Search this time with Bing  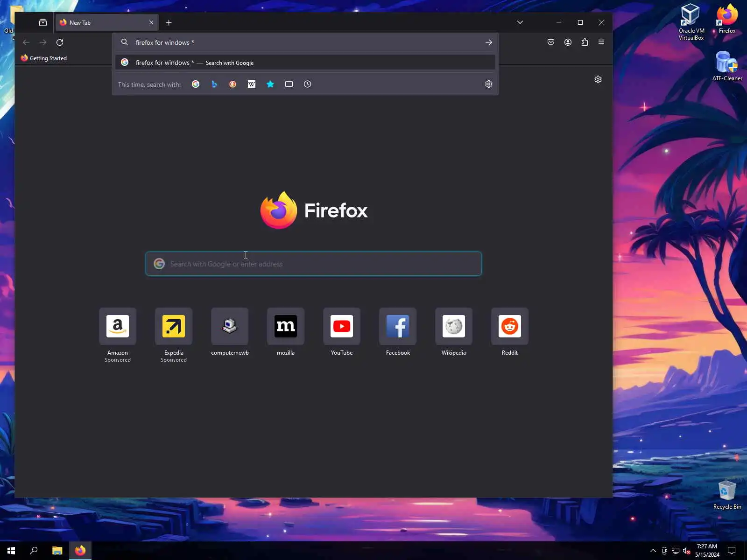pyautogui.click(x=214, y=84)
